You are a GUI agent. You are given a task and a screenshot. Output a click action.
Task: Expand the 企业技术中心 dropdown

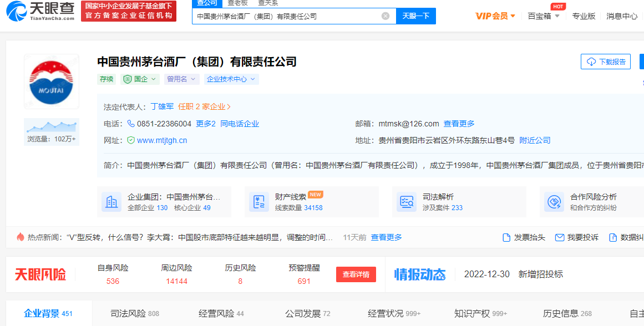click(x=252, y=79)
